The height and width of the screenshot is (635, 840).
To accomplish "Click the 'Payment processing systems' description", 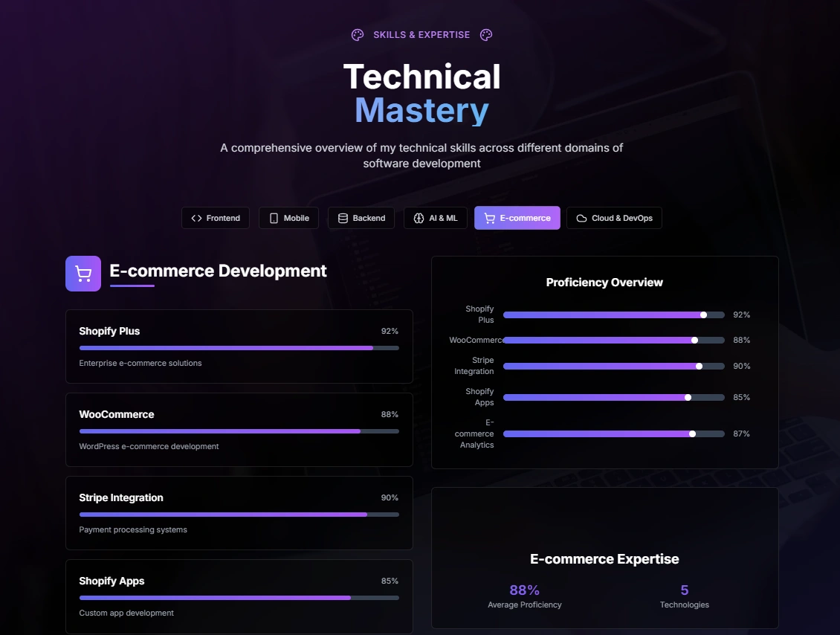I will coord(133,529).
